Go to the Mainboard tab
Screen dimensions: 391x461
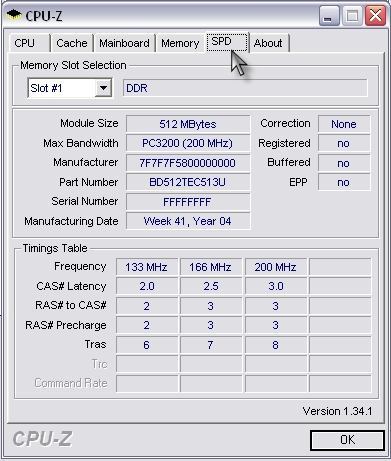pos(124,43)
